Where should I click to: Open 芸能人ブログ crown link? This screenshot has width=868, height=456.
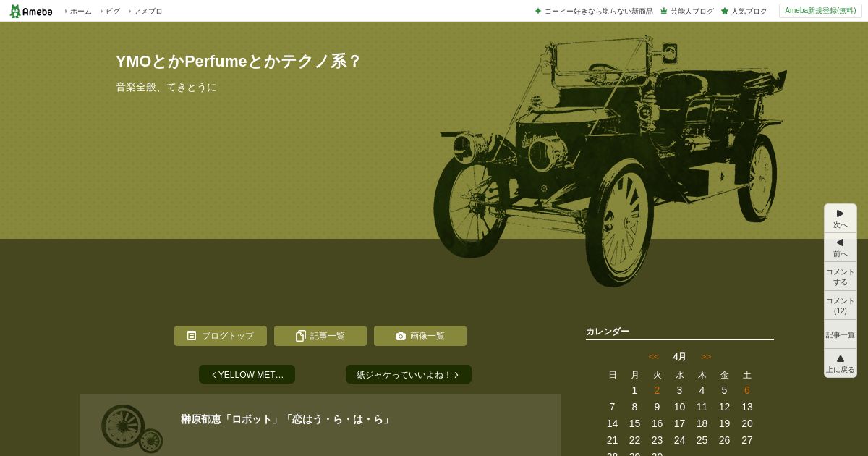point(686,12)
